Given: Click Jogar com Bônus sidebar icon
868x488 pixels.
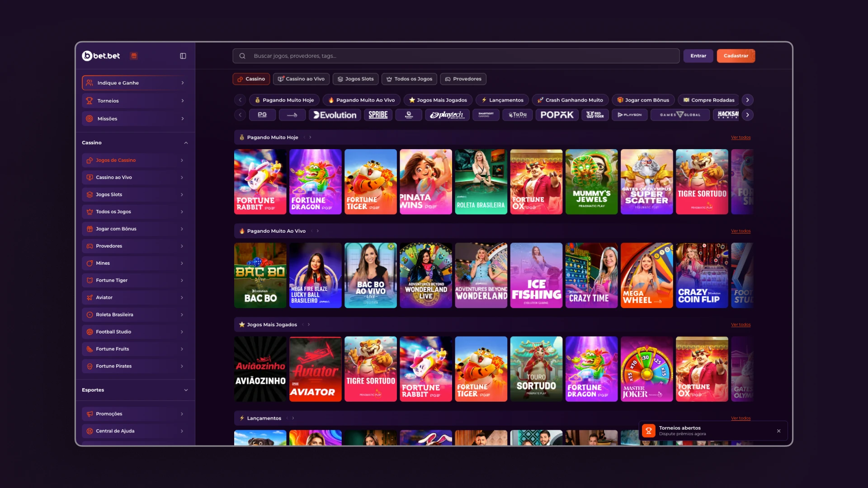Looking at the screenshot, I should [x=90, y=229].
